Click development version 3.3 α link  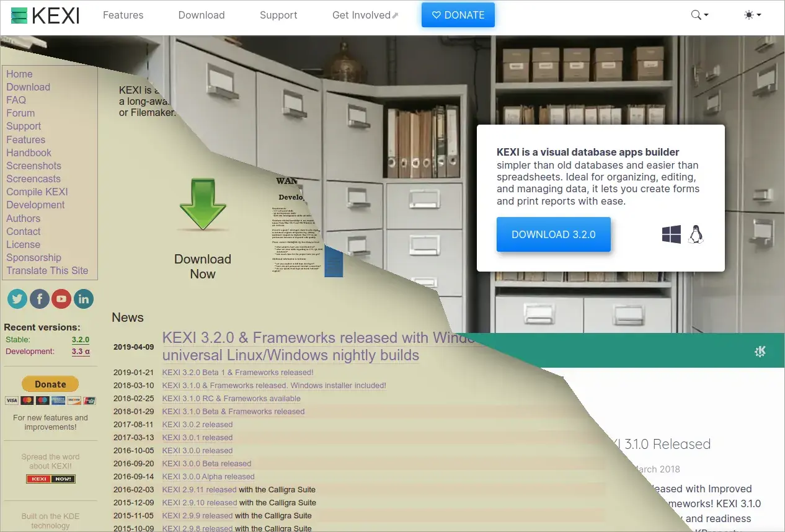81,352
